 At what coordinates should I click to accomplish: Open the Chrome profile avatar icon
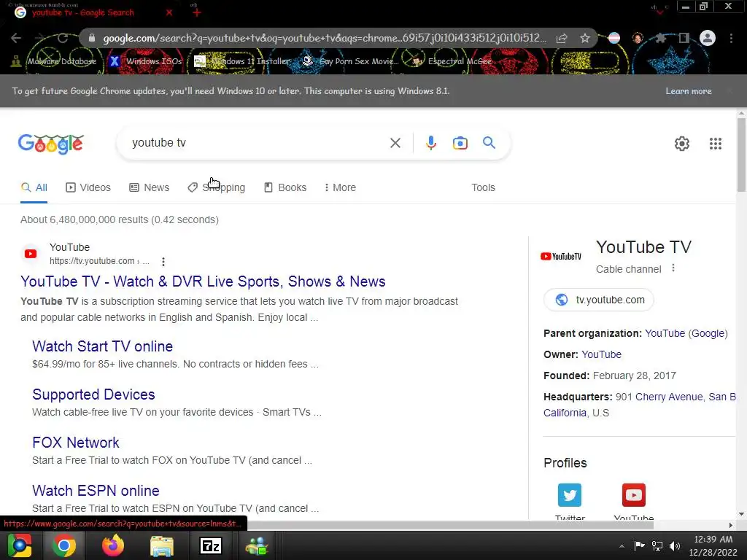coord(708,38)
